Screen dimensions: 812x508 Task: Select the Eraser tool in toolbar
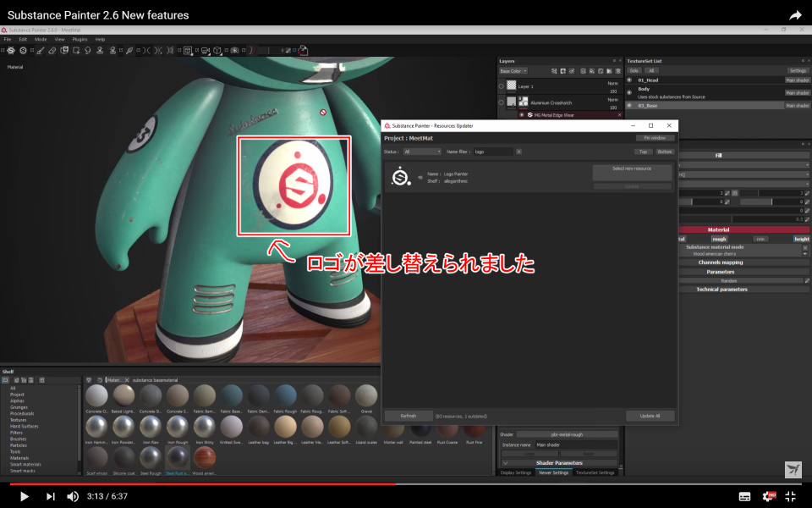(x=52, y=50)
